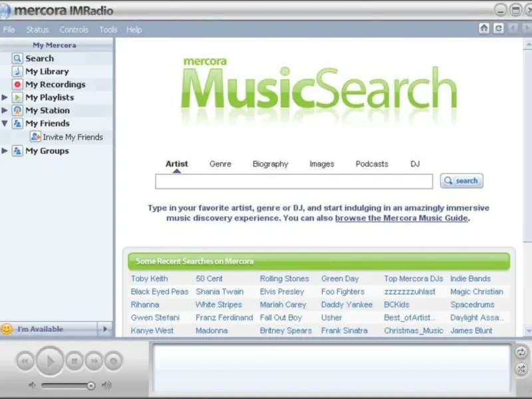532x399 pixels.
Task: Click the My Friends people icon
Action: click(x=17, y=123)
